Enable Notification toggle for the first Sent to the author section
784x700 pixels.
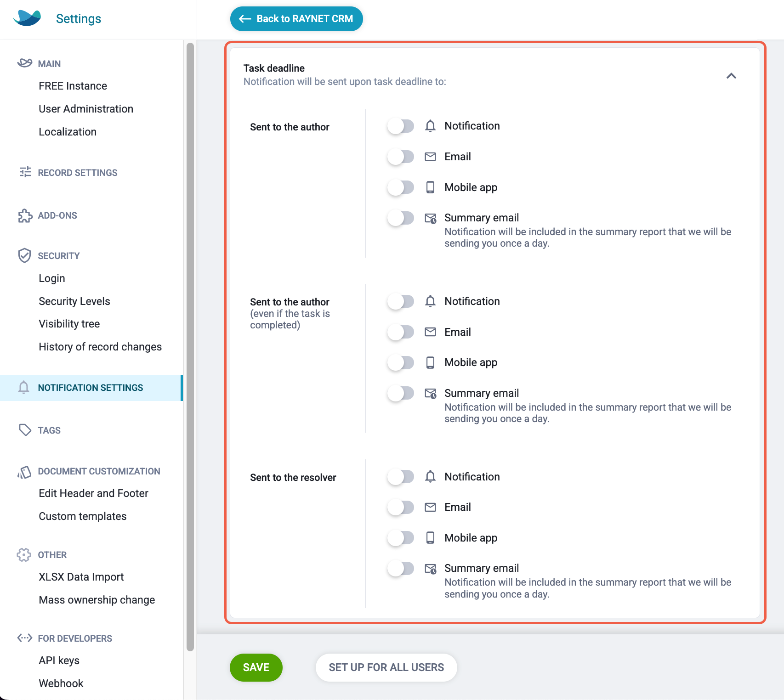click(x=401, y=126)
